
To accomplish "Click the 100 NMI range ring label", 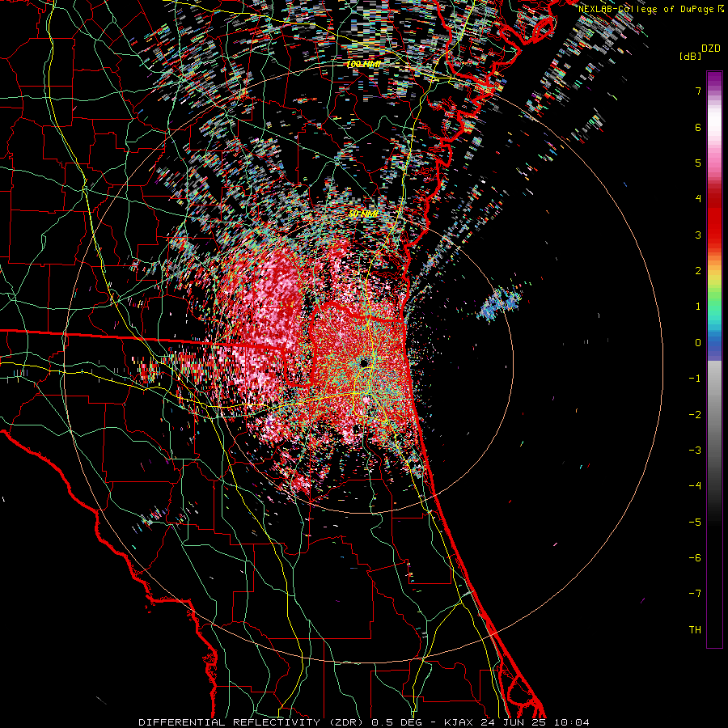I will point(363,64).
